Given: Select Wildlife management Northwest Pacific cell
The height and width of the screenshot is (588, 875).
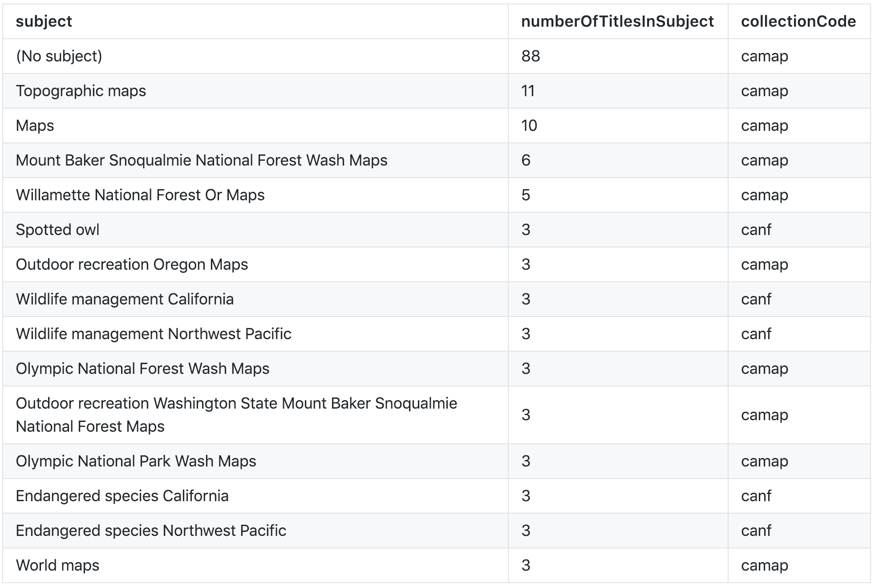Looking at the screenshot, I should click(x=153, y=334).
